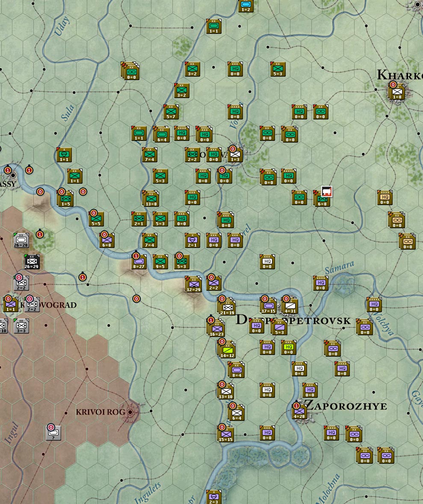
Task: Pick the white infantry unit 1=3 at Poltava
Action: (235, 155)
